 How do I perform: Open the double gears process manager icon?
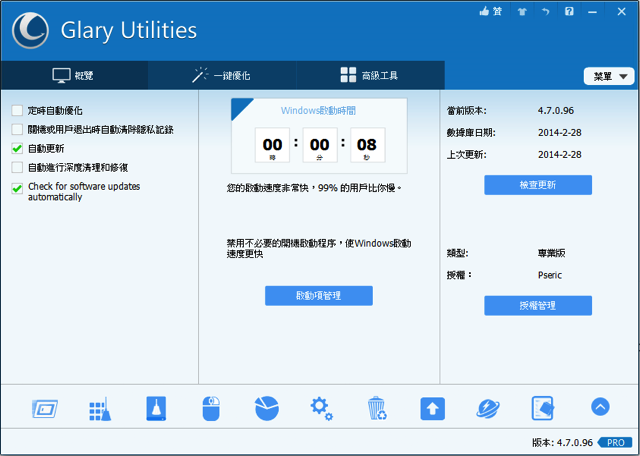point(322,409)
